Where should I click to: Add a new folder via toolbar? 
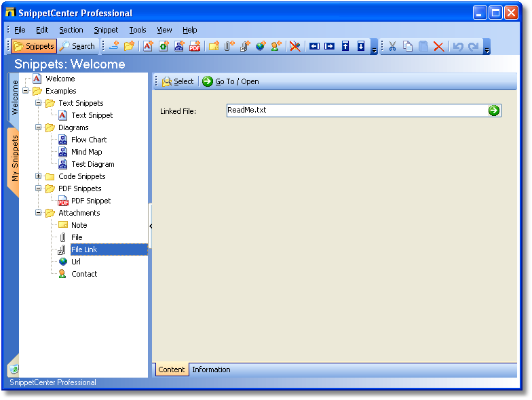point(129,46)
